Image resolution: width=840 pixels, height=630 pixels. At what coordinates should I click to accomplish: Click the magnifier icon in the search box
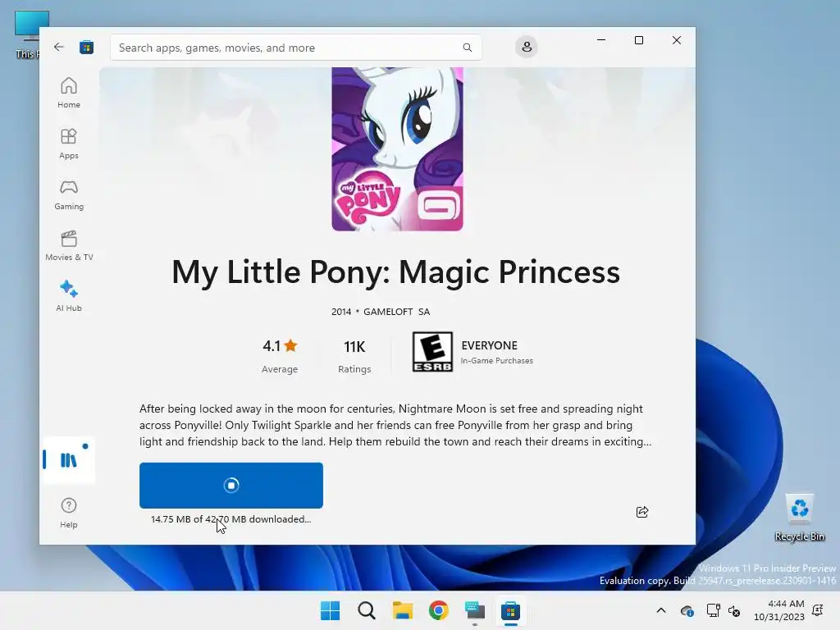pos(467,48)
